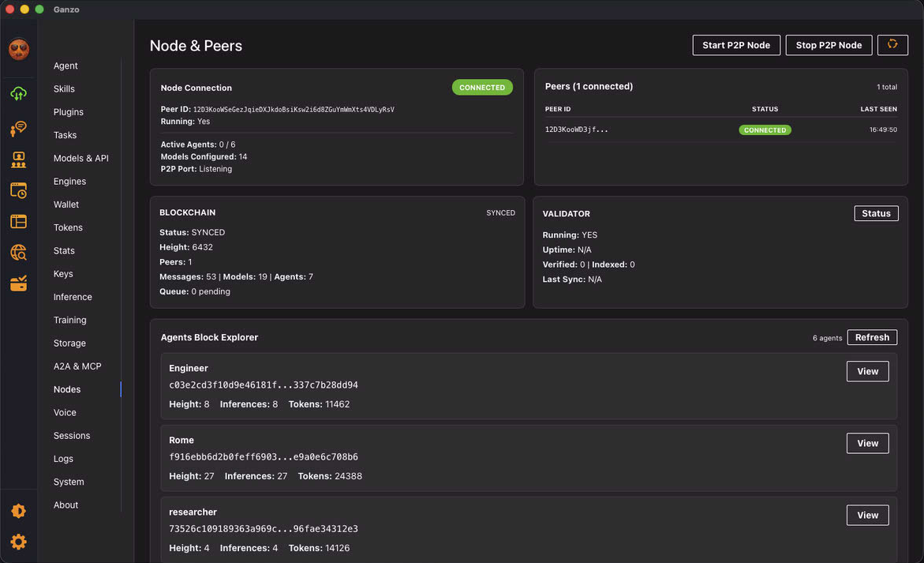Open the Wallet page

(x=66, y=205)
